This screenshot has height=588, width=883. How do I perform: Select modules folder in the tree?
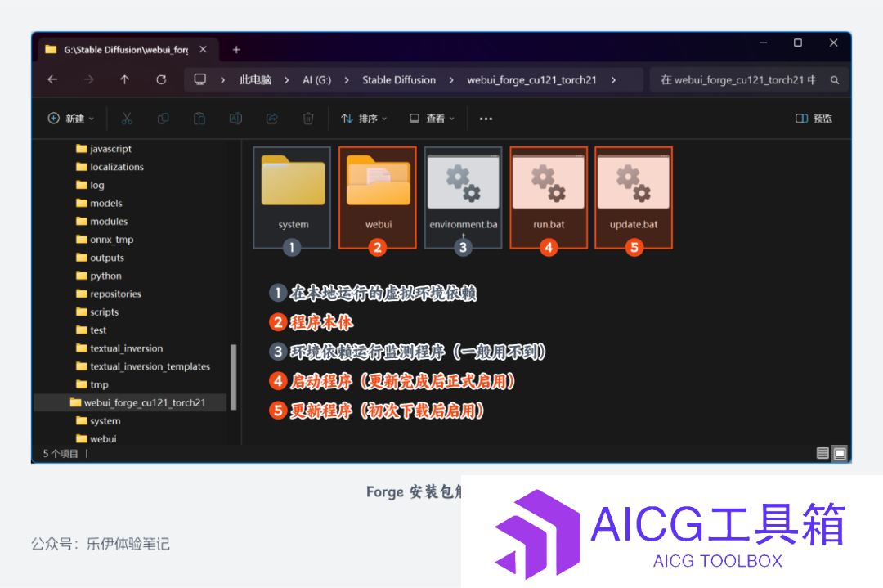pos(102,222)
